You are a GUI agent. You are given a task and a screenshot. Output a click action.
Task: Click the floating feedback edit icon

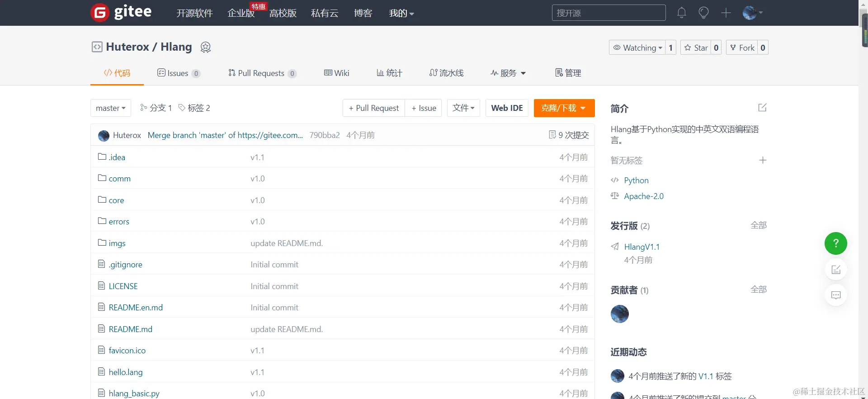click(836, 270)
